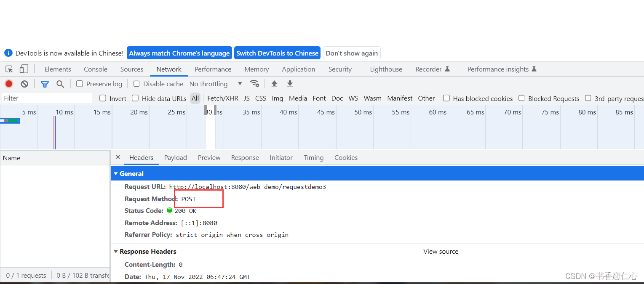Enable the Preserve log checkbox
This screenshot has height=284, width=644.
pos(79,84)
